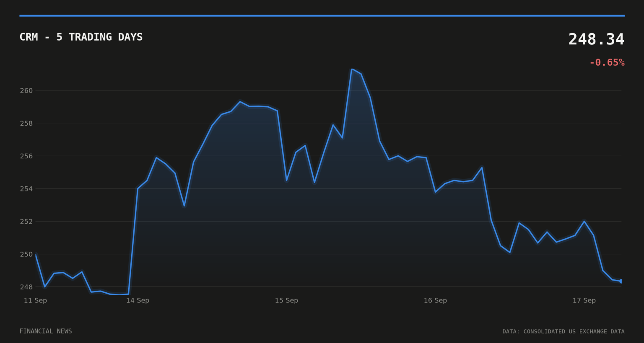Screen dimensions: 644x343
Task: Click the "DATA: CONSOLIDATED US EXCHANGE DATA" footer
Action: pyautogui.click(x=563, y=332)
